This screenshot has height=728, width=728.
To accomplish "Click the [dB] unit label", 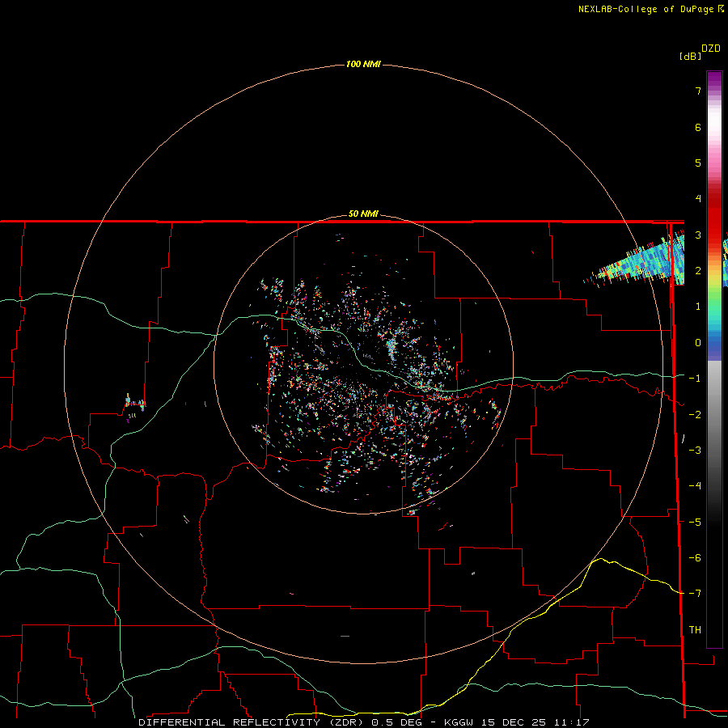I will (x=690, y=56).
